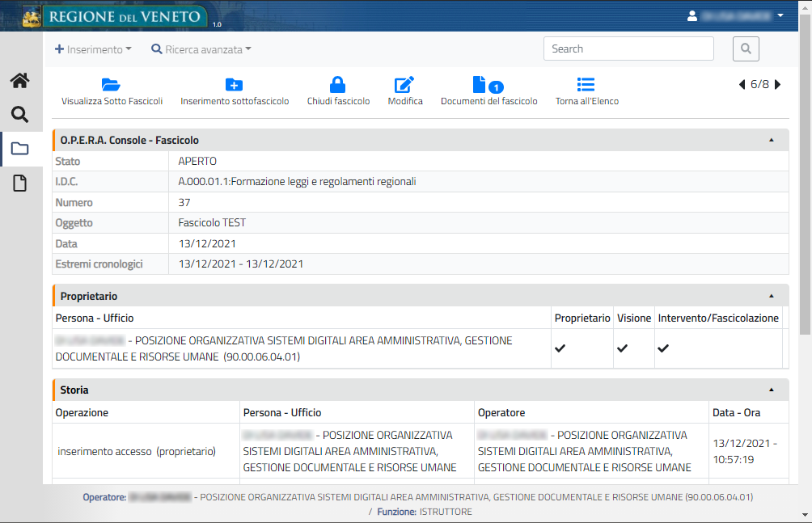Go to previous fascicolo with left arrow
Viewport: 812px width, 523px height.
(742, 84)
